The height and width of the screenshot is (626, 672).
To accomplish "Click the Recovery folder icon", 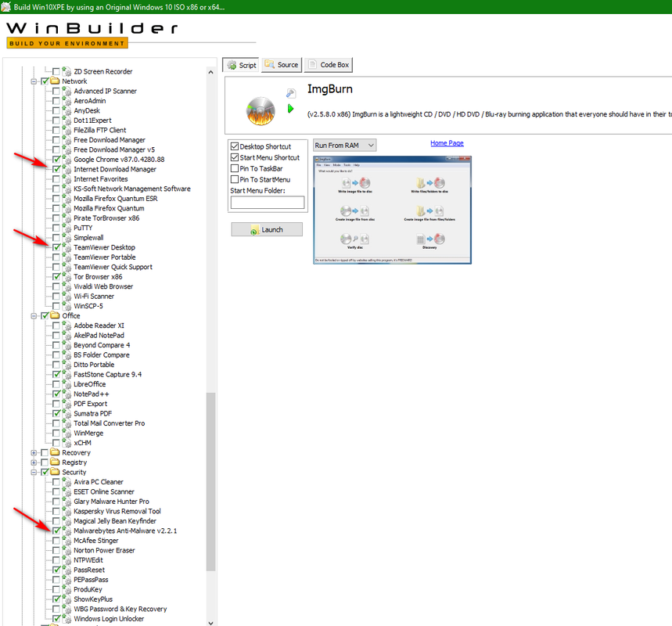I will tap(55, 452).
